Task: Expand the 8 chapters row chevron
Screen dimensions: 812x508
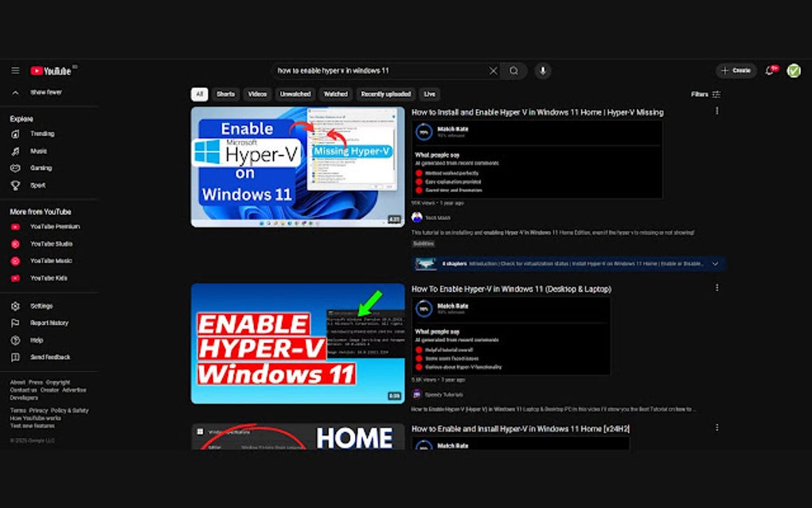Action: [x=715, y=264]
